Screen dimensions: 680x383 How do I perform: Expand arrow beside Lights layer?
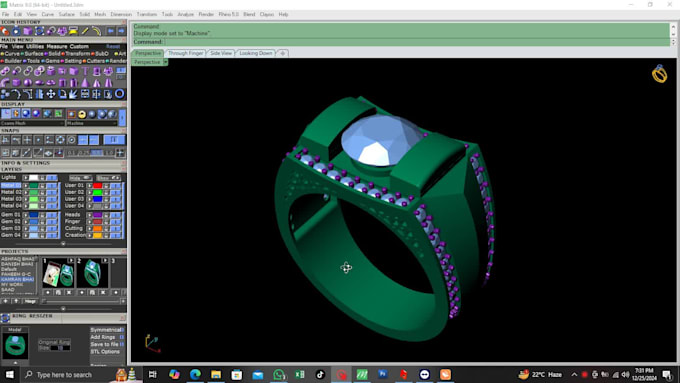(26, 177)
